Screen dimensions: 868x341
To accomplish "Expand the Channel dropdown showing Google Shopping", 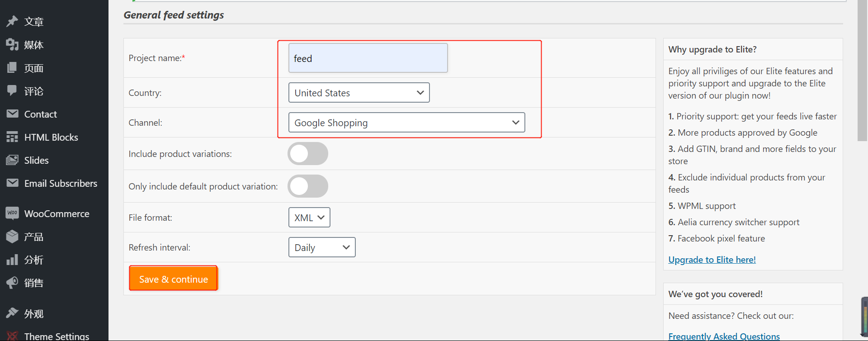I will click(406, 123).
